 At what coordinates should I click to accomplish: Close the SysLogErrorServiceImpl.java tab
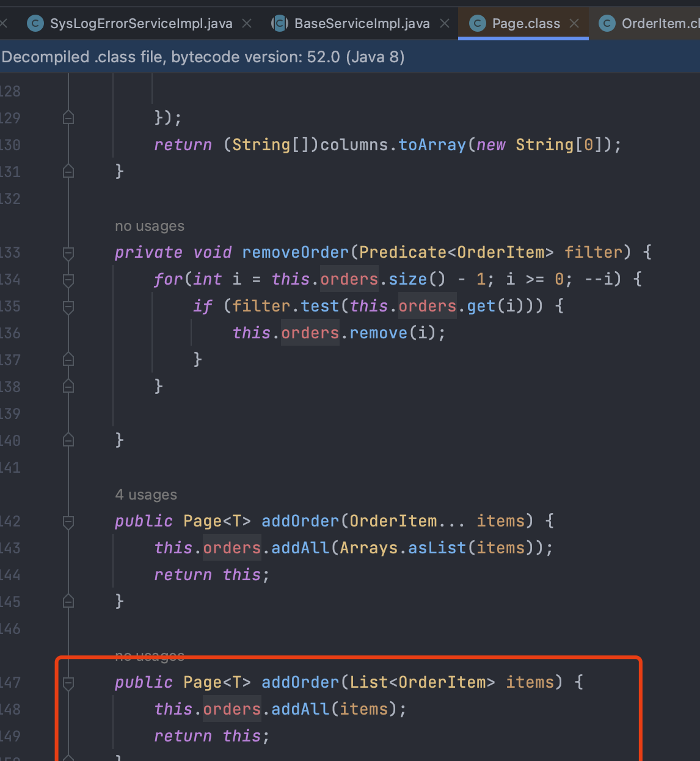(247, 24)
